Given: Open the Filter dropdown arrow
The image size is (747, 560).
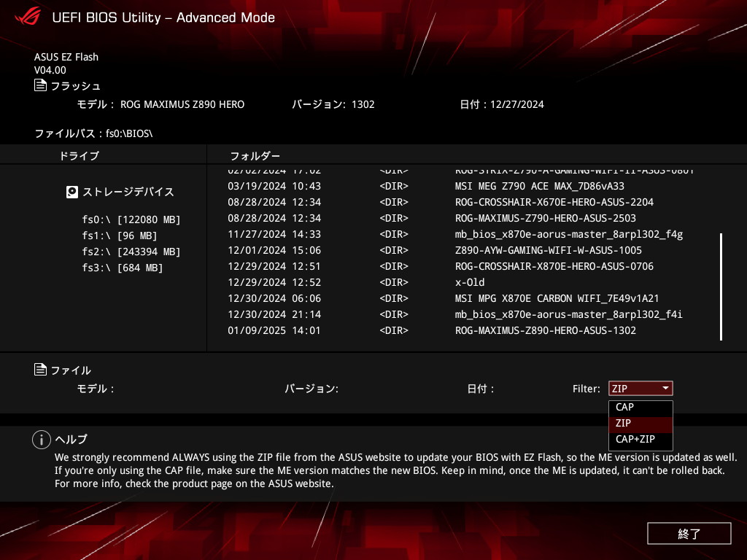Looking at the screenshot, I should pyautogui.click(x=665, y=389).
